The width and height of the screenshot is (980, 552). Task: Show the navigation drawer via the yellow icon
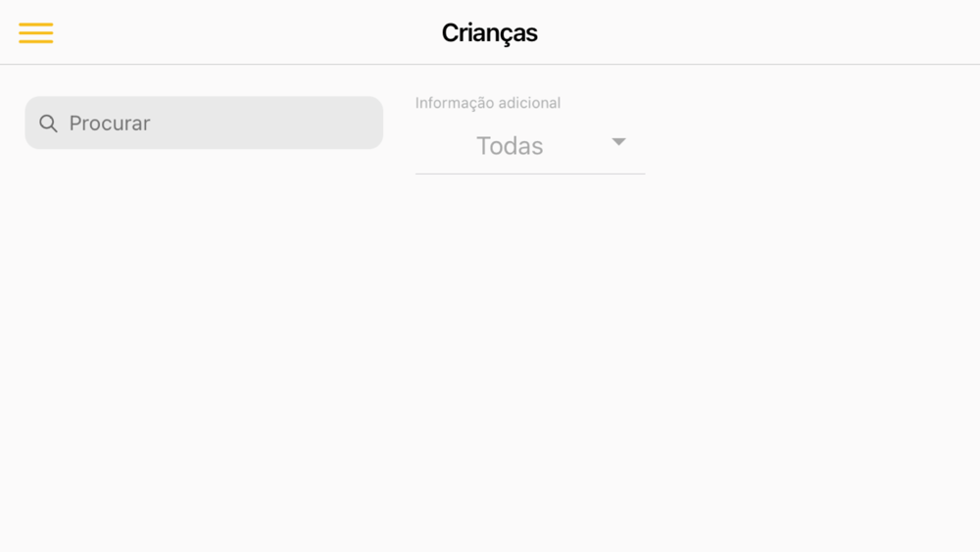point(35,32)
